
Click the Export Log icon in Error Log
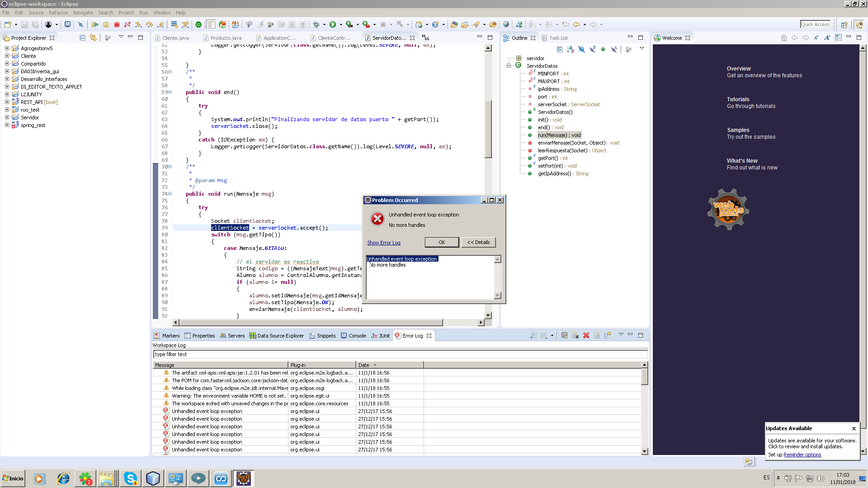(533, 336)
